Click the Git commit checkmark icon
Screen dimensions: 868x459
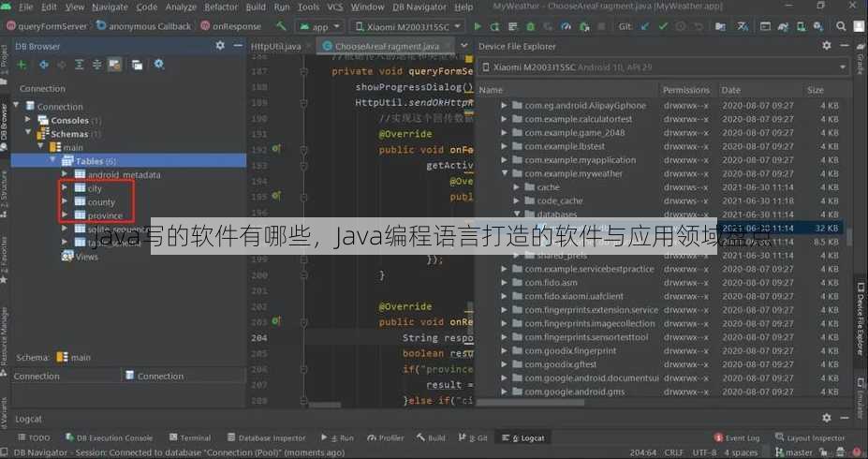click(x=663, y=26)
